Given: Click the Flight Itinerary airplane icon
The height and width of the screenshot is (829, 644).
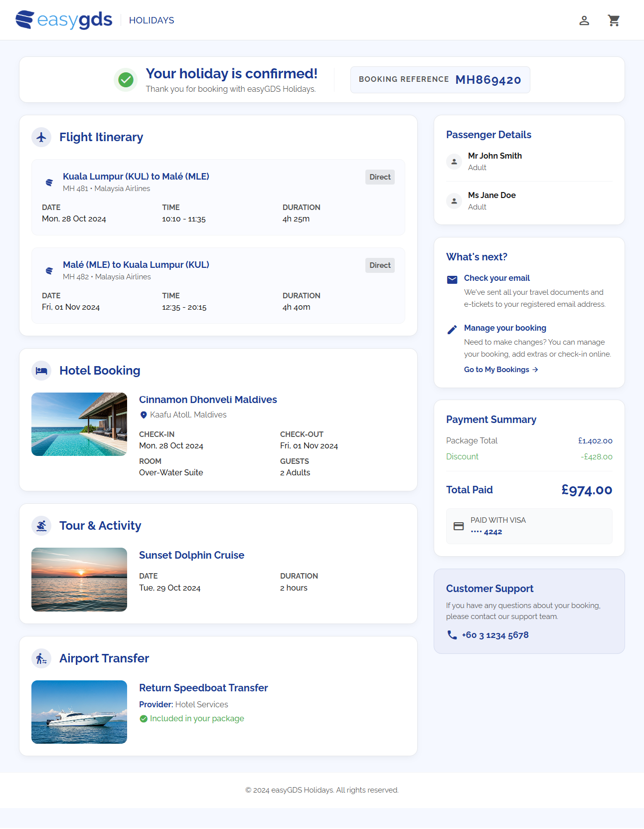Looking at the screenshot, I should (x=41, y=137).
